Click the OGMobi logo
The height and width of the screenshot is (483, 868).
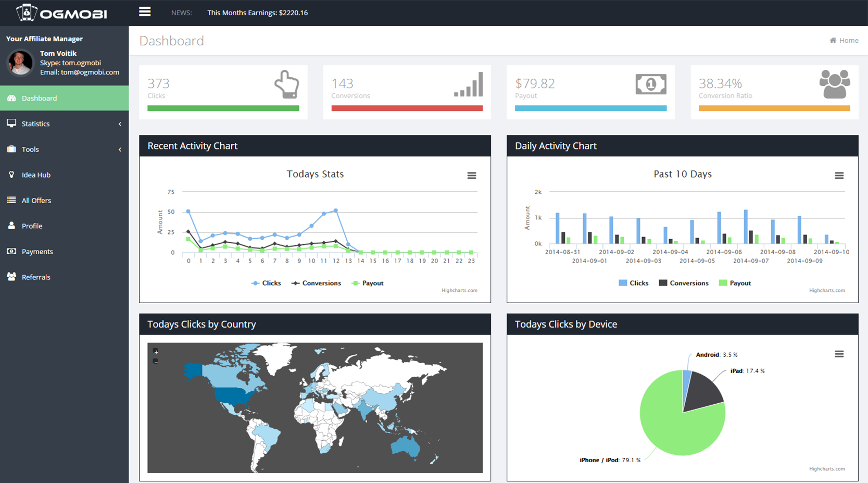click(x=62, y=13)
